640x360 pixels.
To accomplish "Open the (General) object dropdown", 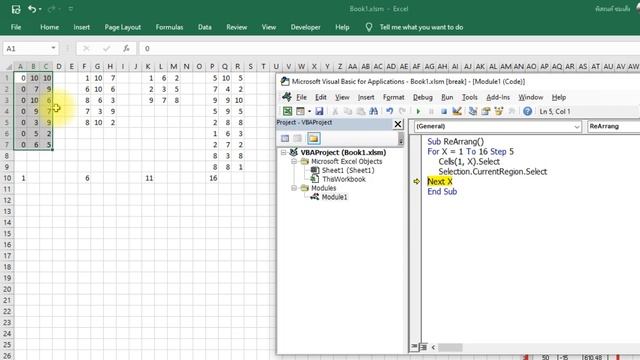I will point(576,127).
